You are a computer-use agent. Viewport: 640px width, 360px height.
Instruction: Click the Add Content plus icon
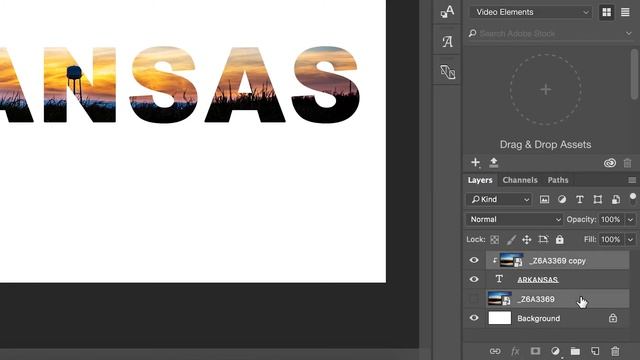475,162
